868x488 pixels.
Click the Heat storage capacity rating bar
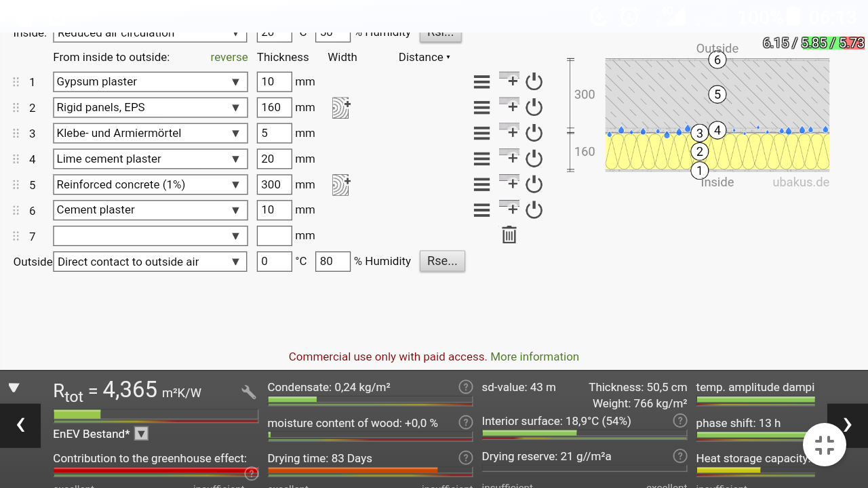(755, 470)
